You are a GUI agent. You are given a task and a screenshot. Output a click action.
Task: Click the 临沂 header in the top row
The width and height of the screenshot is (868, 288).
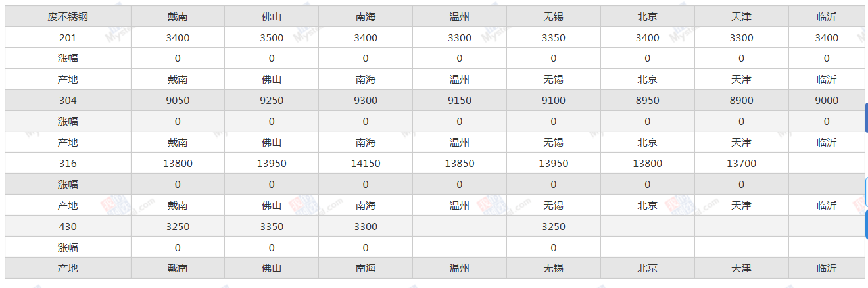(827, 16)
